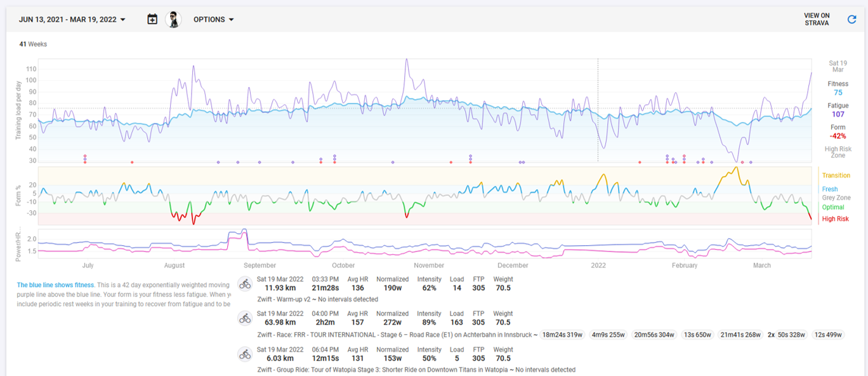
Task: Select the 21m41s 268w interval chip
Action: pyautogui.click(x=740, y=335)
